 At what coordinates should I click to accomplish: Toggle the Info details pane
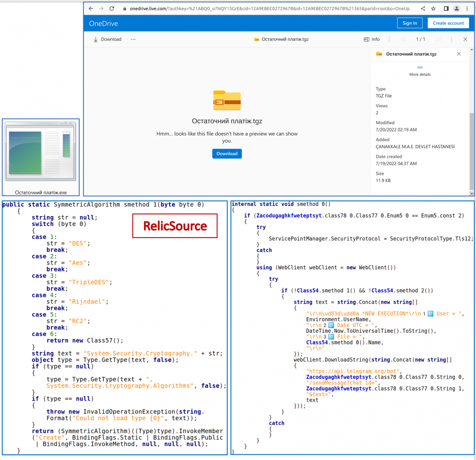point(372,39)
